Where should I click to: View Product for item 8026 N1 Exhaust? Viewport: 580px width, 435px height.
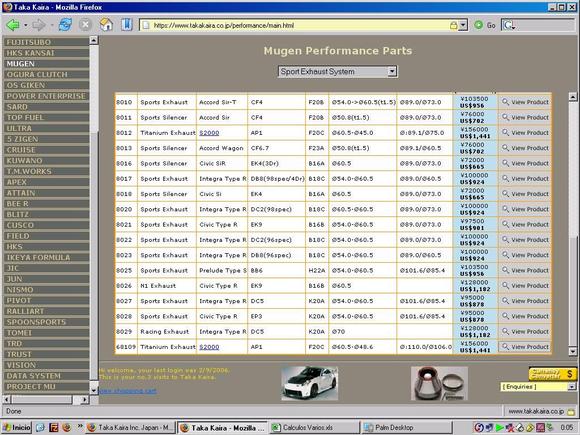pos(525,286)
